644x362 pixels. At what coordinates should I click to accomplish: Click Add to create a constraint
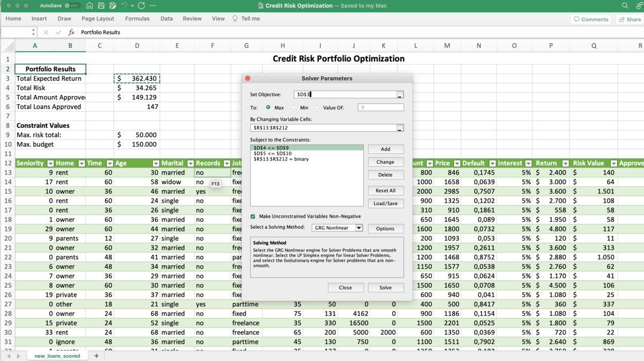pos(385,149)
